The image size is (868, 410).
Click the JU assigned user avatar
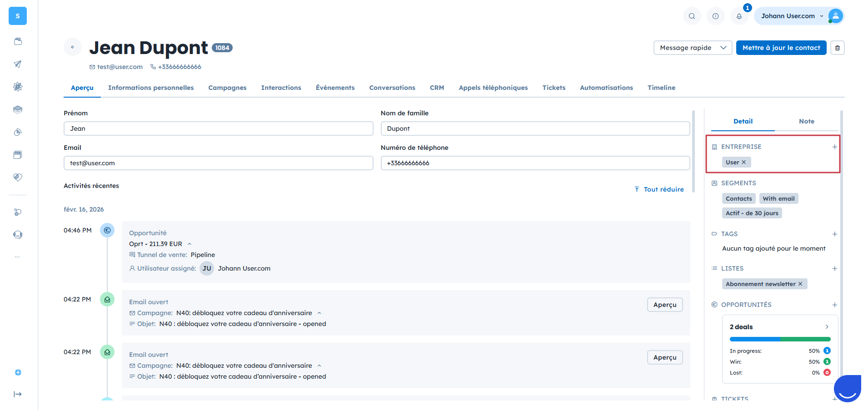[207, 268]
